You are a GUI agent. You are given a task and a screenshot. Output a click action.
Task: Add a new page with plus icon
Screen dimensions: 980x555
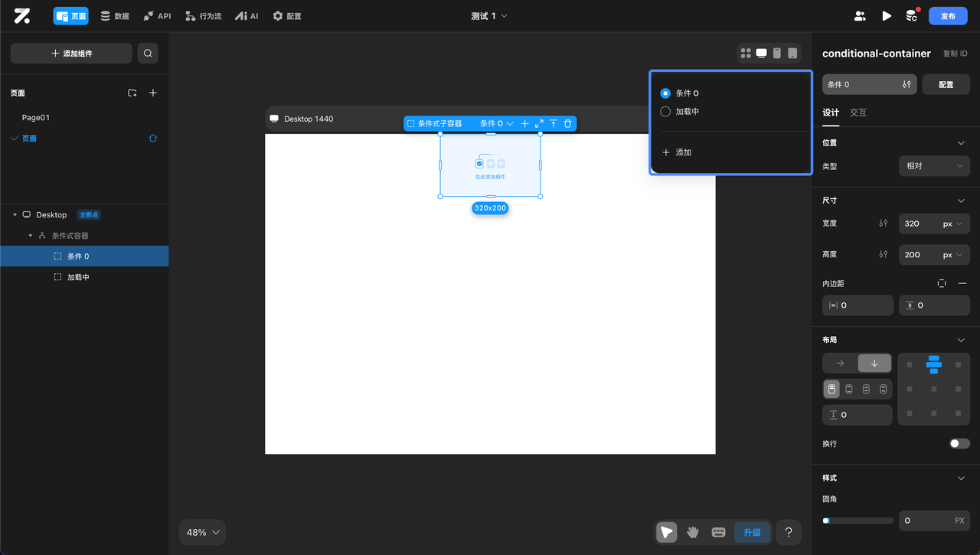pyautogui.click(x=153, y=93)
